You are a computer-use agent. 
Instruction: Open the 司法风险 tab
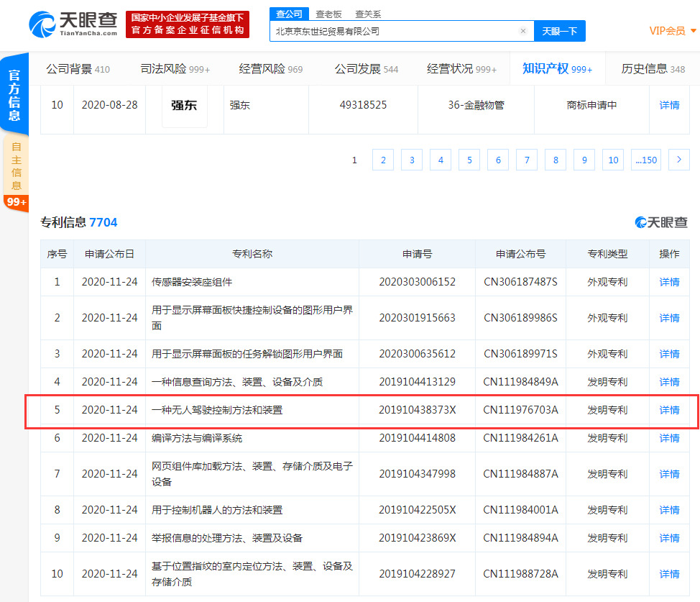[175, 69]
